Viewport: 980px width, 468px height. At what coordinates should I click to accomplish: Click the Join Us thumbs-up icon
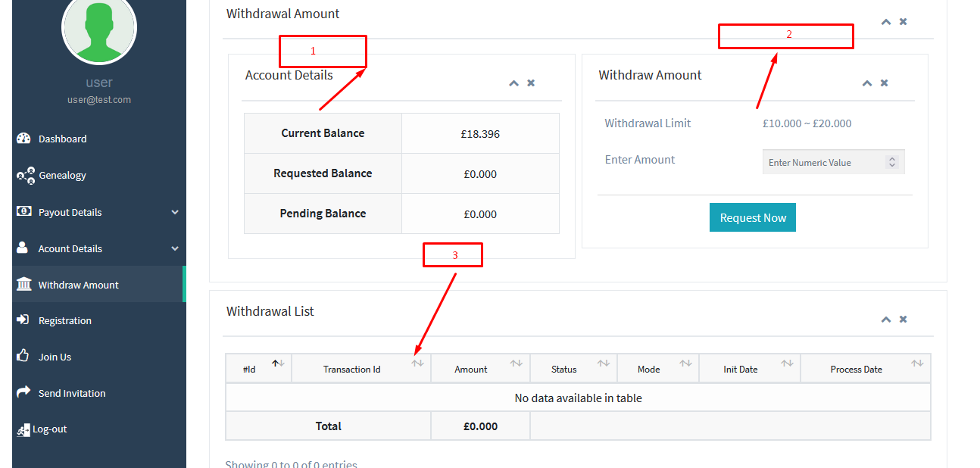point(23,356)
